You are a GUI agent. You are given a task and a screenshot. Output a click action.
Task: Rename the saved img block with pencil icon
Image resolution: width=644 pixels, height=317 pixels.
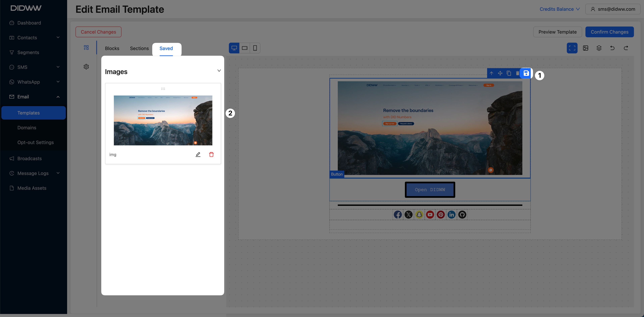[198, 154]
